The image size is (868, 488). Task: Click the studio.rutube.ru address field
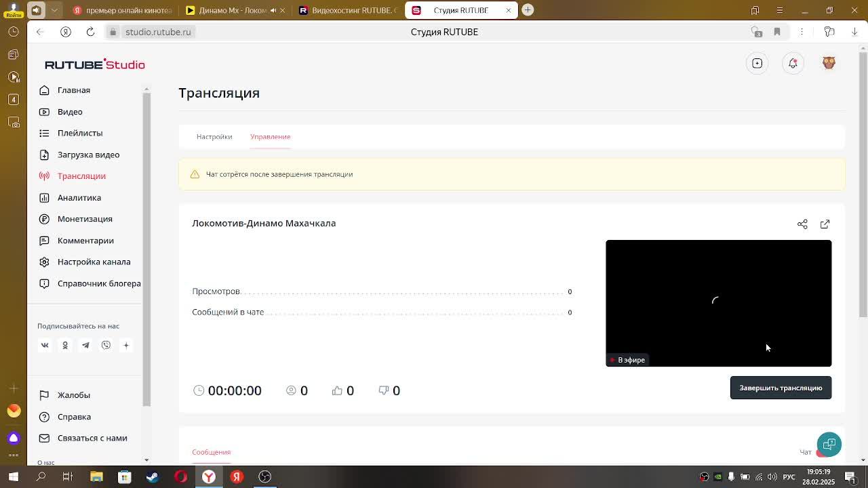(158, 32)
